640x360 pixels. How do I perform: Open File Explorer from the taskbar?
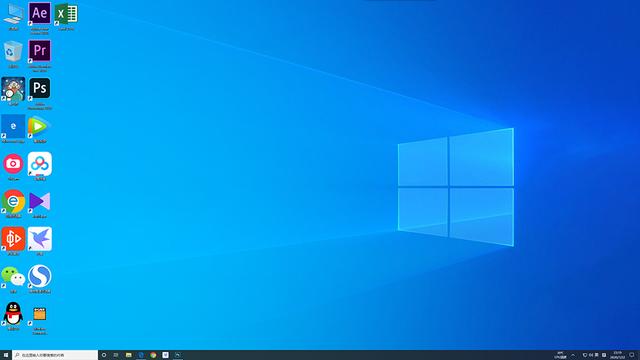(x=129, y=355)
